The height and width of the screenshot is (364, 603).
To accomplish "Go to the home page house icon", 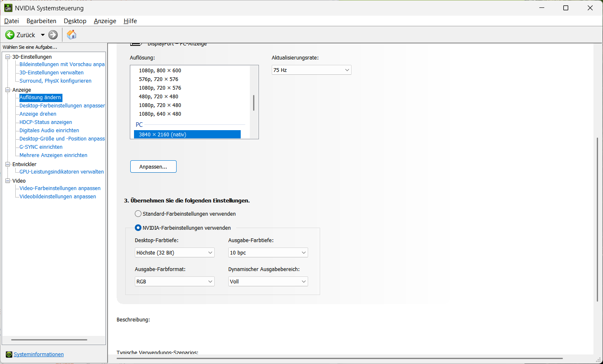I will tap(72, 35).
